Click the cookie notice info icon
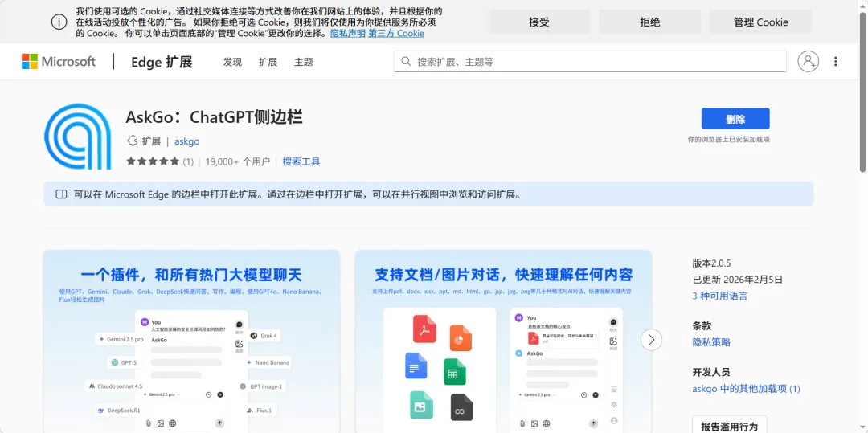The height and width of the screenshot is (433, 868). pos(59,22)
